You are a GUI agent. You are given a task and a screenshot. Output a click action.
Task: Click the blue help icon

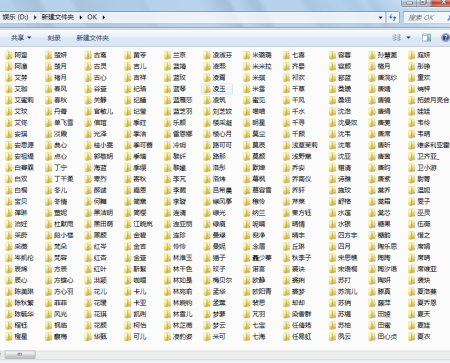pos(445,38)
